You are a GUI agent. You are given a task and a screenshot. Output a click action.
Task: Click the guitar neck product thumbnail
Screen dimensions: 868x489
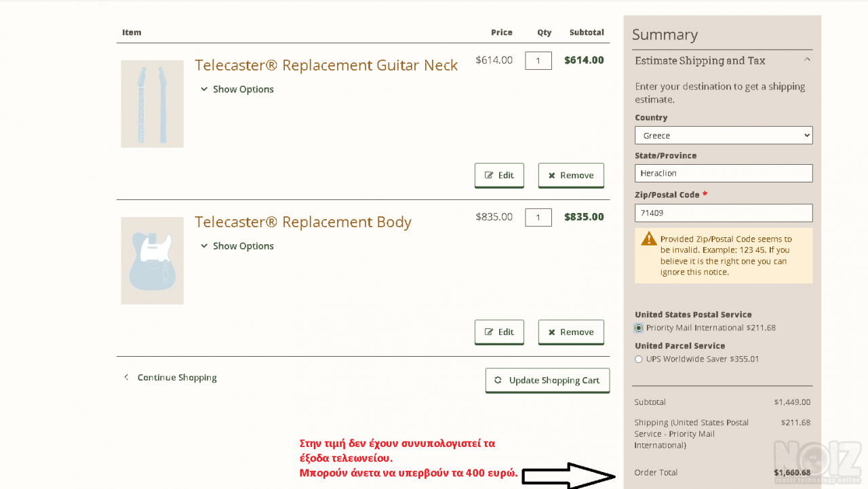click(152, 104)
